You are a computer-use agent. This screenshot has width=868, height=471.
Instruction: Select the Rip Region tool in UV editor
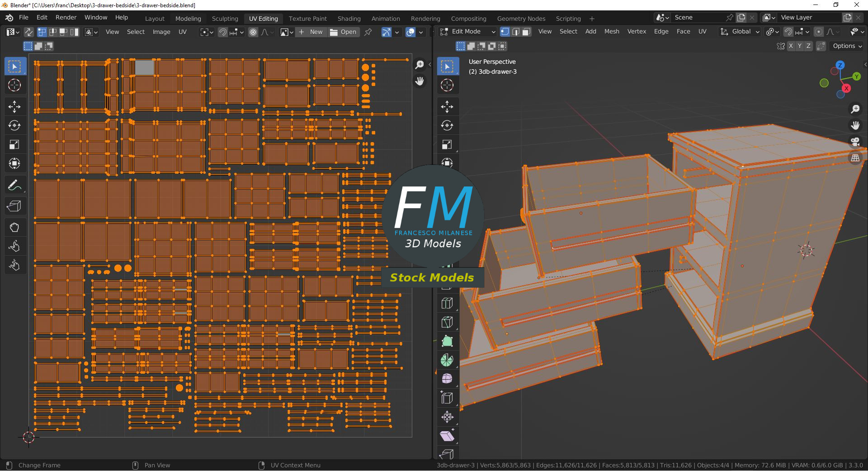coord(14,206)
